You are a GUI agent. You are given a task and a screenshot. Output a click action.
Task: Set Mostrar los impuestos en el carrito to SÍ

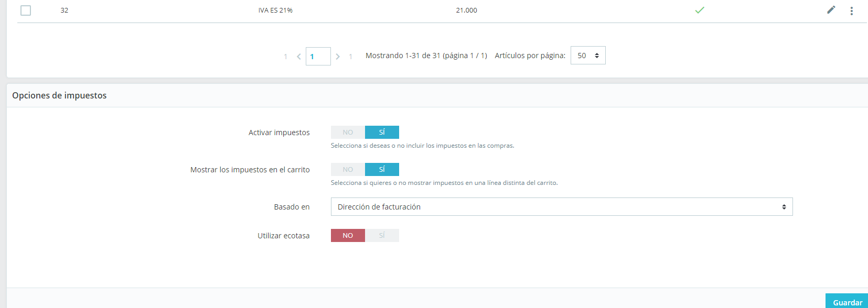click(x=382, y=170)
